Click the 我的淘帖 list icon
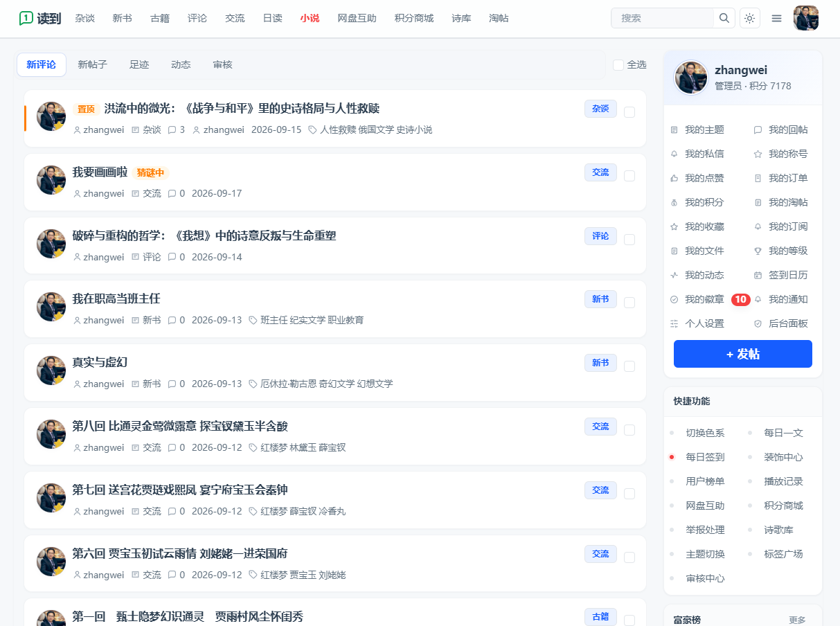Viewport: 840px width, 626px height. click(x=758, y=202)
